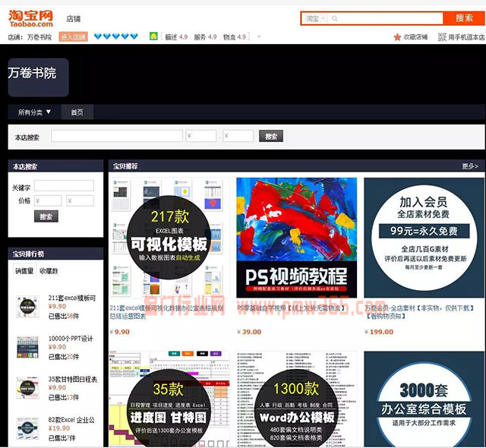Click the minimum price field in the 本店搜索 bar
486x448 pixels.
200,136
